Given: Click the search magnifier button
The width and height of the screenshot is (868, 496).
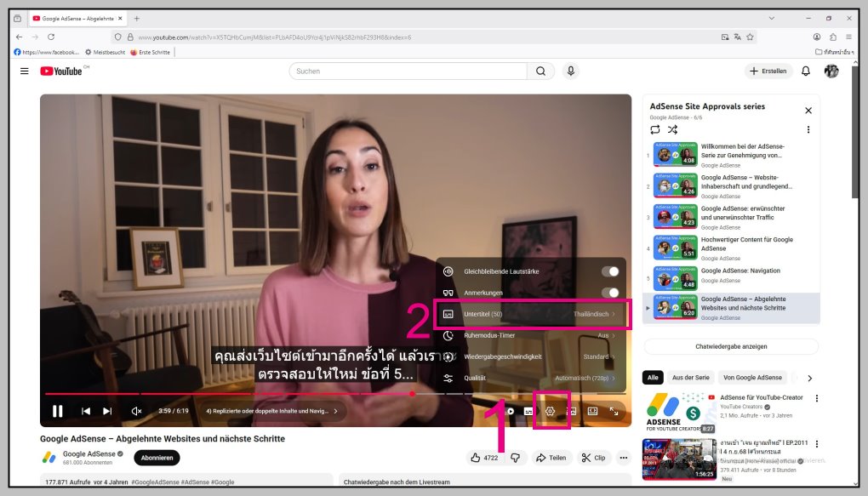Looking at the screenshot, I should tap(541, 71).
